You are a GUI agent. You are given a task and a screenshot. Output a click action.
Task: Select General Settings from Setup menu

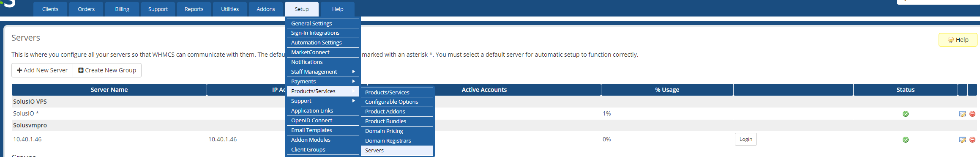(323, 23)
